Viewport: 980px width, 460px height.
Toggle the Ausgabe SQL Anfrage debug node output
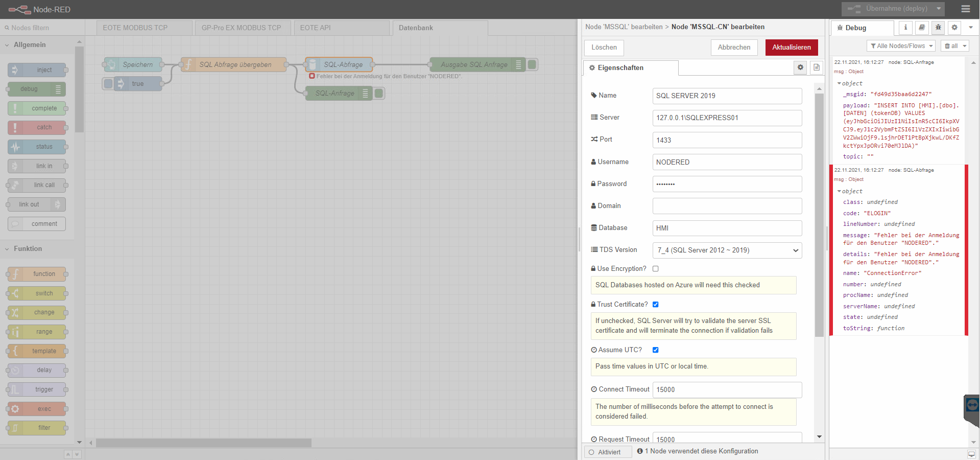pos(532,64)
